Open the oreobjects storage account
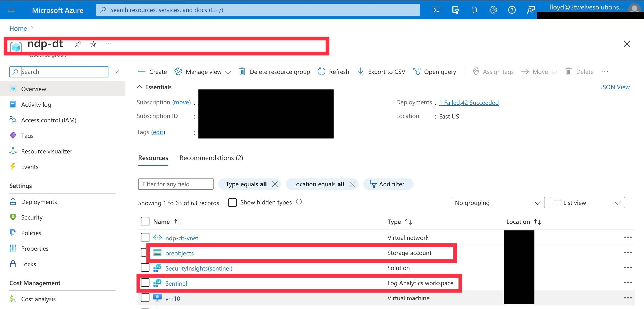The width and height of the screenshot is (644, 309). [179, 253]
